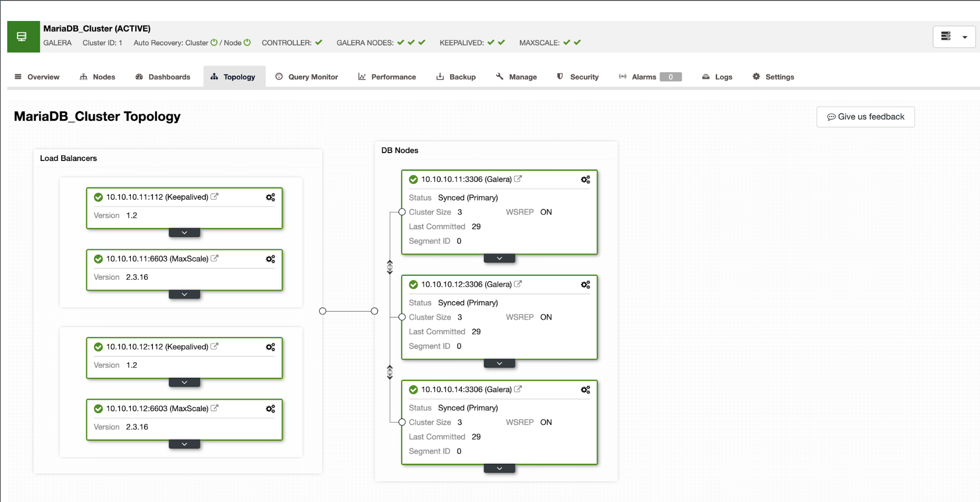This screenshot has height=502, width=980.
Task: Open external link icon for 10.10.10.12:3306 Galera
Action: click(x=518, y=284)
